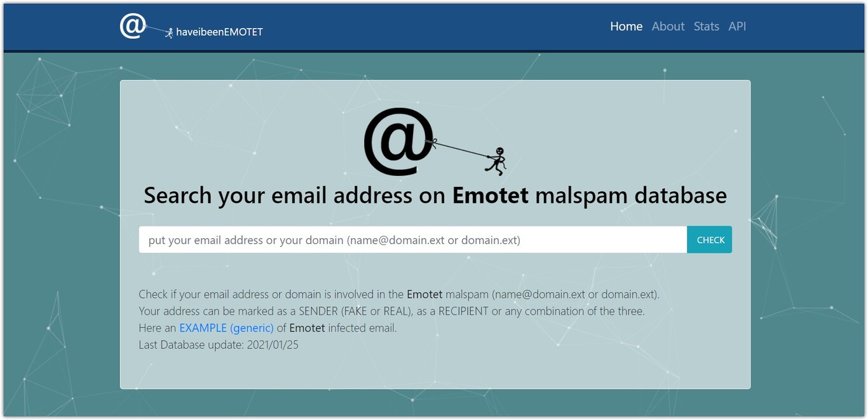This screenshot has width=868, height=420.
Task: Open the EXAMPLE (generic) link
Action: pyautogui.click(x=226, y=328)
